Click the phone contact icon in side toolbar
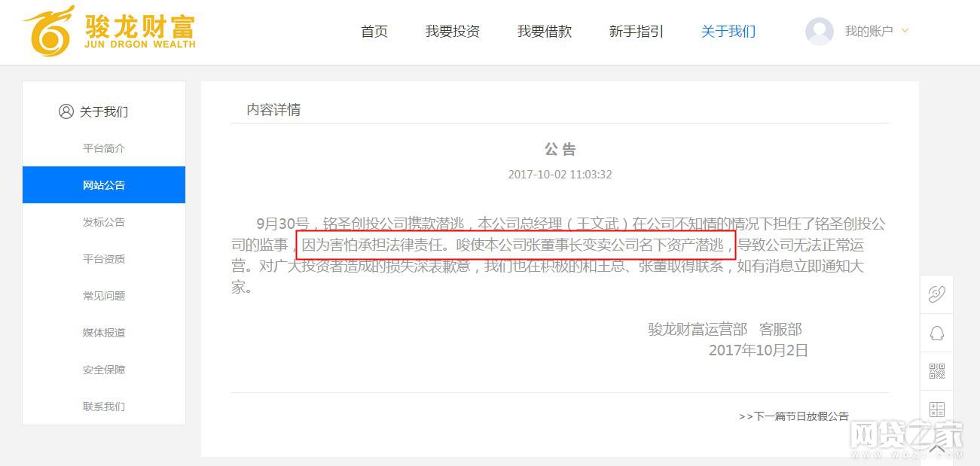This screenshot has height=466, width=980. pos(936,294)
